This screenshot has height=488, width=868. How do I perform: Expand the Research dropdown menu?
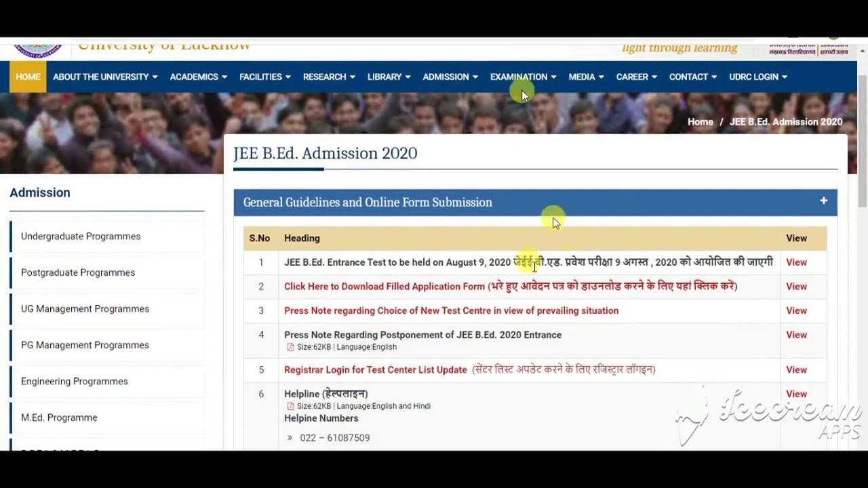pyautogui.click(x=329, y=77)
